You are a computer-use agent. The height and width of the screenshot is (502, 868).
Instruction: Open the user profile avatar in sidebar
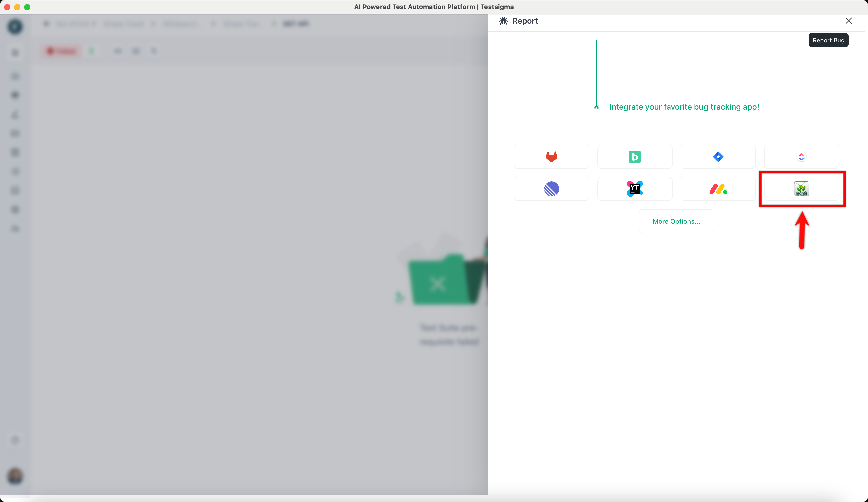point(15,476)
